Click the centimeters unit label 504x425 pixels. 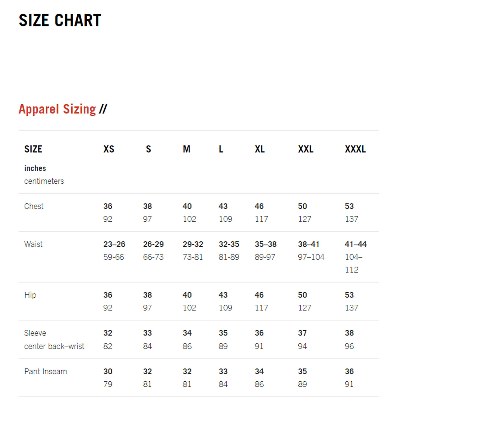point(44,181)
